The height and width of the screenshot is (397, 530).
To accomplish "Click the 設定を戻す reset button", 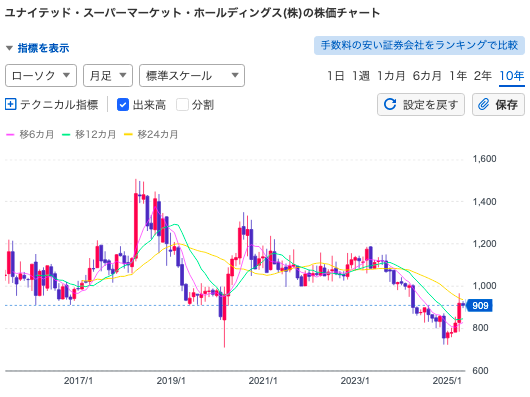I will coord(421,105).
